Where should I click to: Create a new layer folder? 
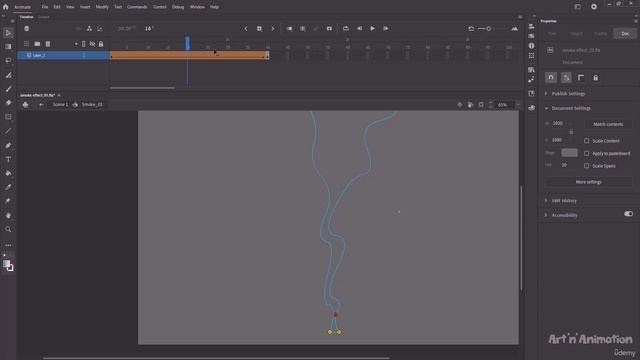(x=37, y=44)
